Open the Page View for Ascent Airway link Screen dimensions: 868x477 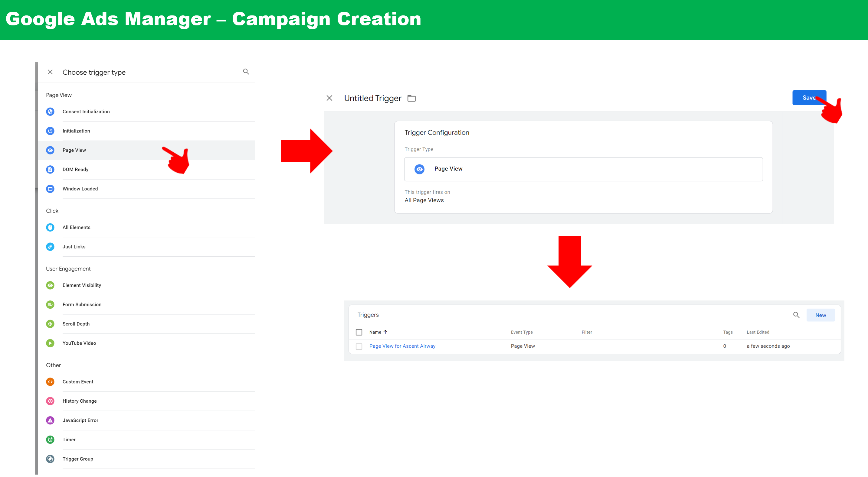402,346
